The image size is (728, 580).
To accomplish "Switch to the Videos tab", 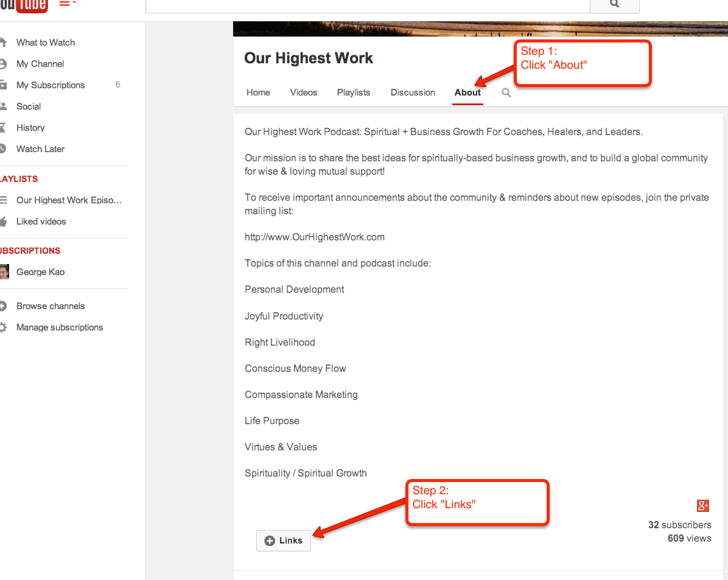I will pos(304,93).
